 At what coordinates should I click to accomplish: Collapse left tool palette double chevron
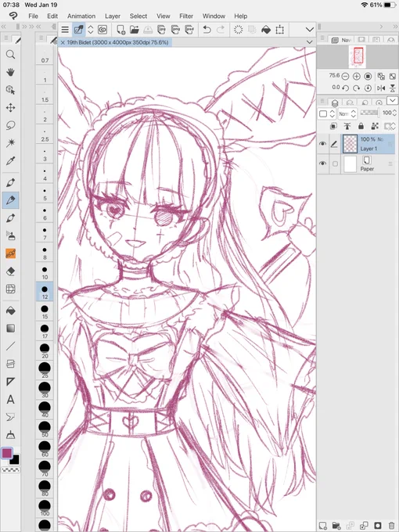4,27
